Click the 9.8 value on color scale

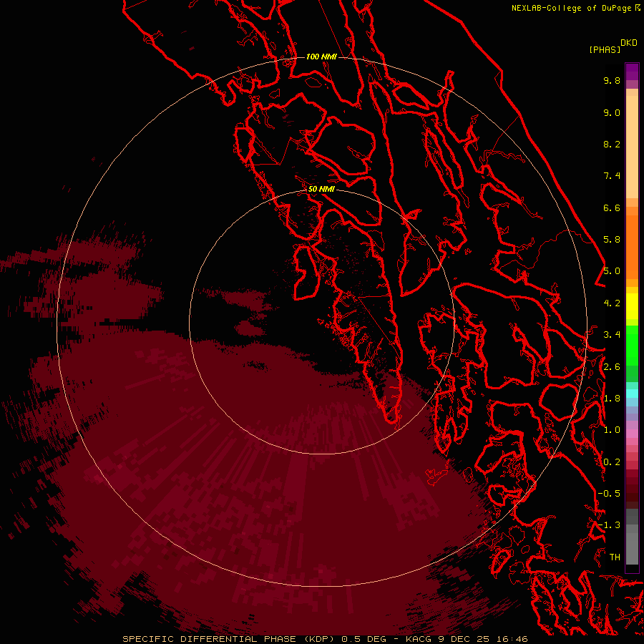point(612,80)
